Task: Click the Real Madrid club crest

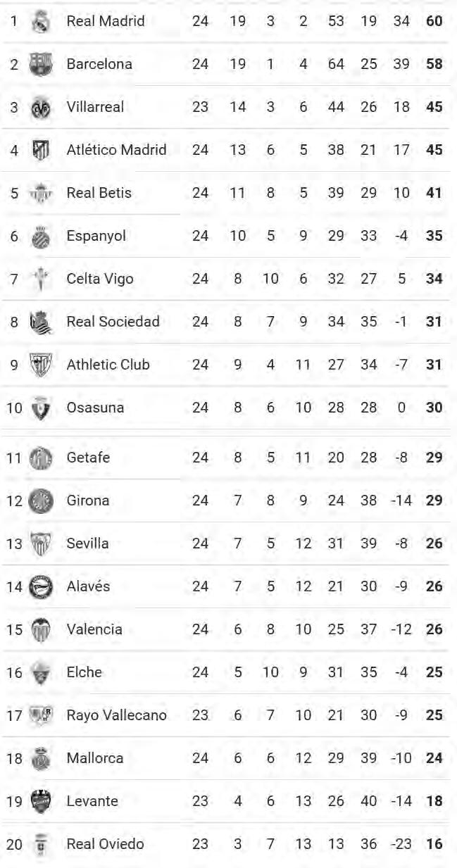Action: [40, 21]
